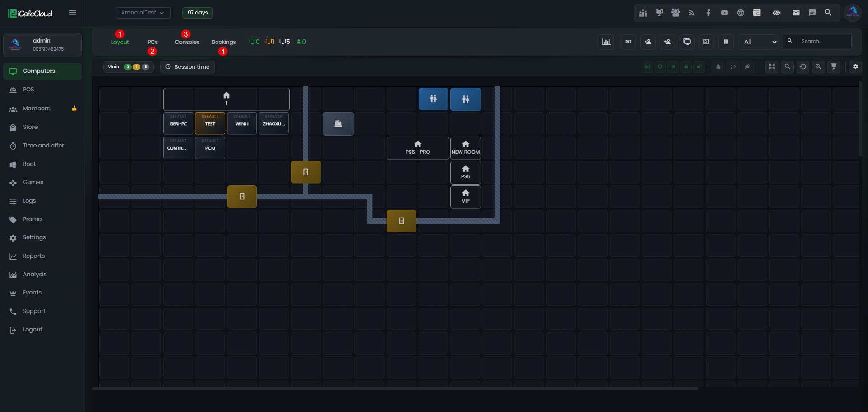Switch to the PCs tab

pyautogui.click(x=152, y=42)
